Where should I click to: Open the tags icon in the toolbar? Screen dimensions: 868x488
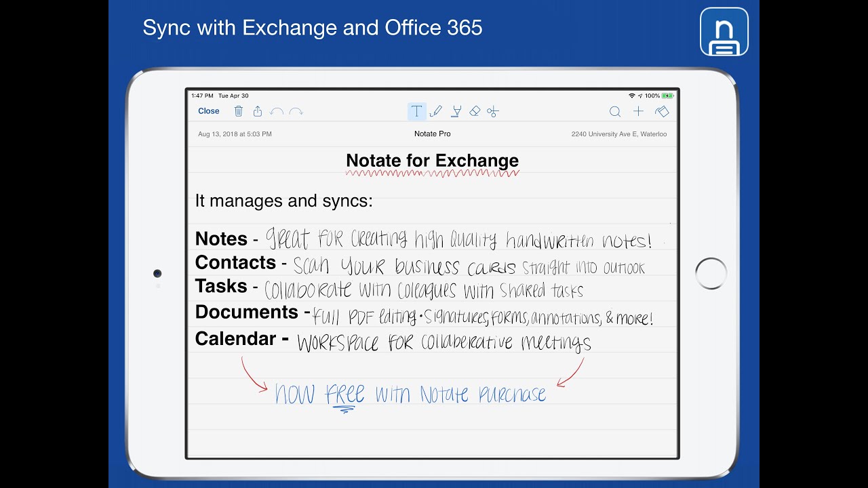tap(662, 111)
